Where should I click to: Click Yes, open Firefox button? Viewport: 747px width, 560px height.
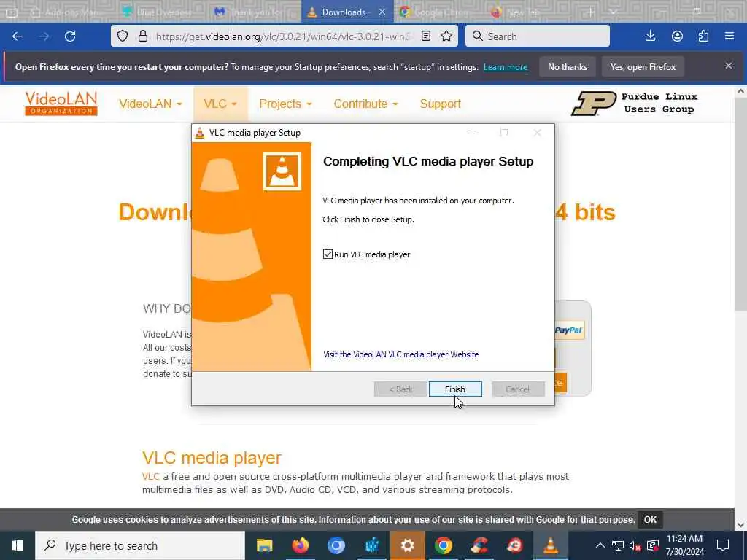point(643,66)
